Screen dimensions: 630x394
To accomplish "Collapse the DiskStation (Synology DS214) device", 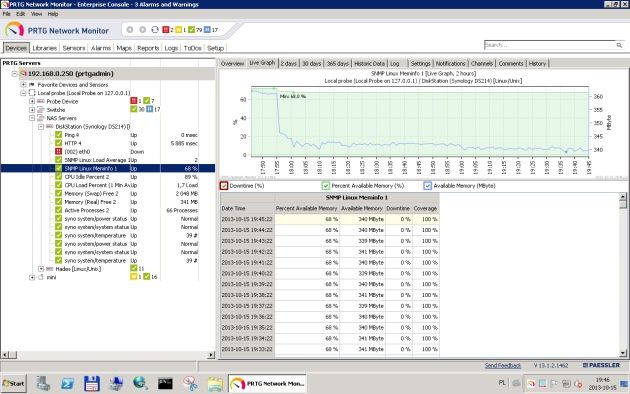I will 41,127.
